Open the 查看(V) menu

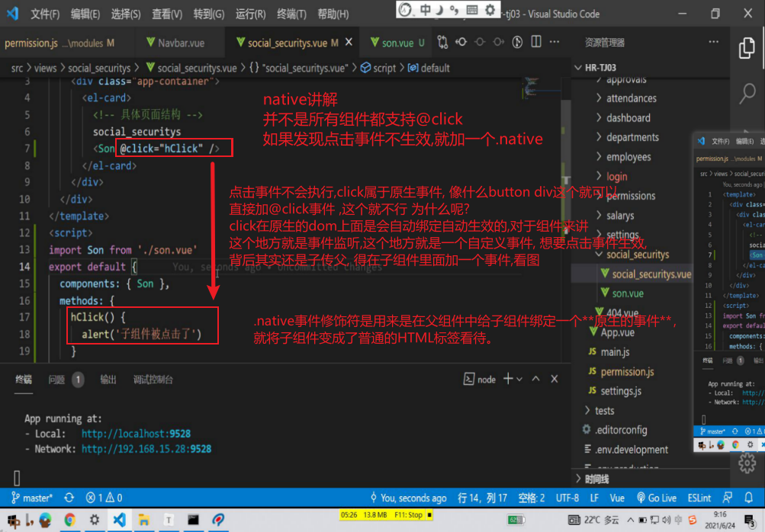tap(167, 14)
